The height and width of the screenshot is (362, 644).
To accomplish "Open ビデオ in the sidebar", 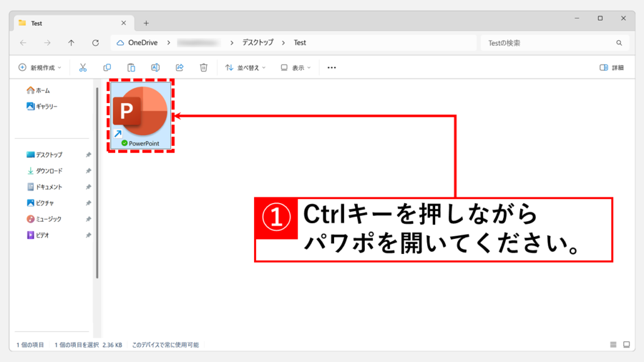I will coord(38,235).
